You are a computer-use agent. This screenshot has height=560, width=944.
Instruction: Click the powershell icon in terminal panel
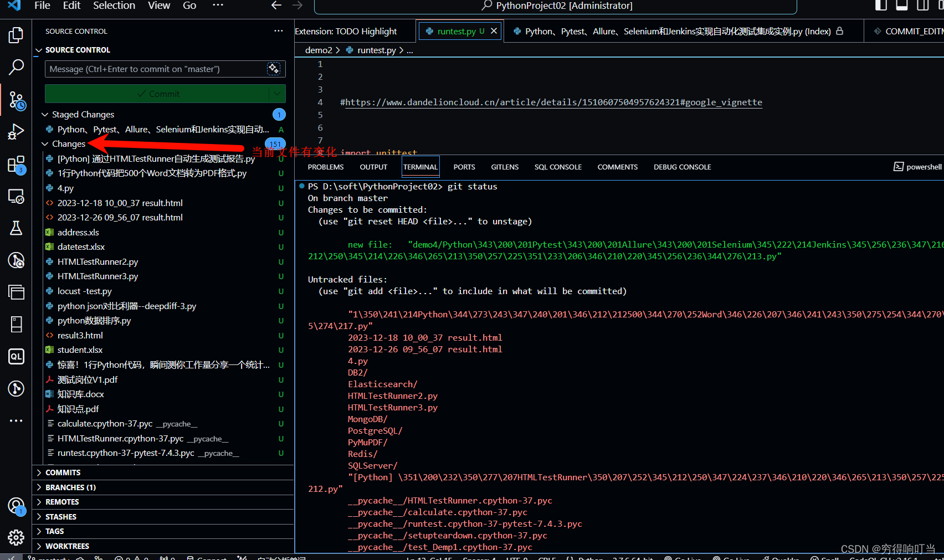click(897, 166)
